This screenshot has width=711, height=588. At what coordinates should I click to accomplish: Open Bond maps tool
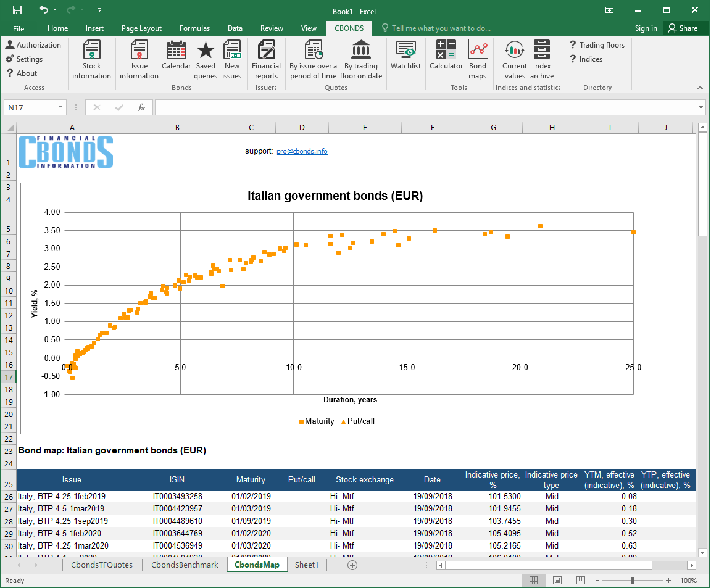pos(478,59)
